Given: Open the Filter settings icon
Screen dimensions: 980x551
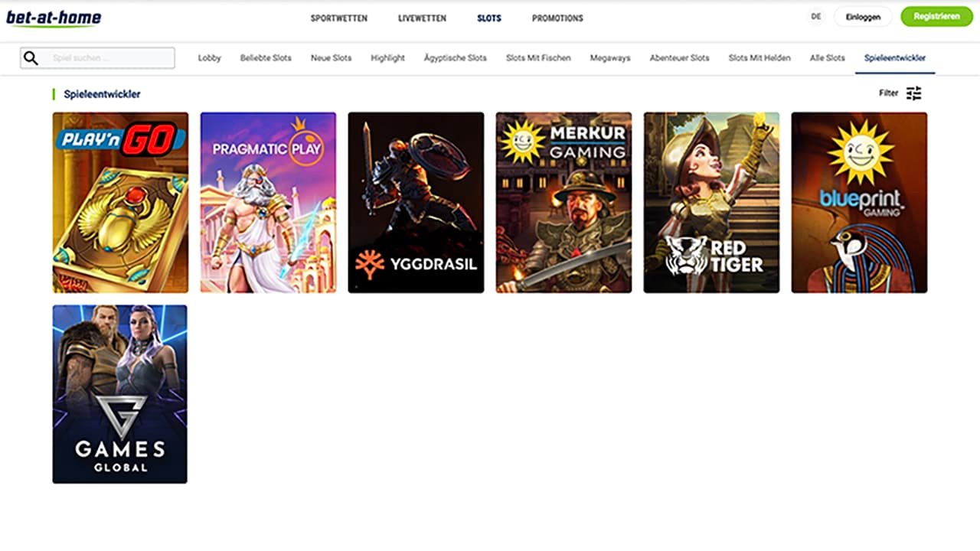Looking at the screenshot, I should [x=913, y=93].
